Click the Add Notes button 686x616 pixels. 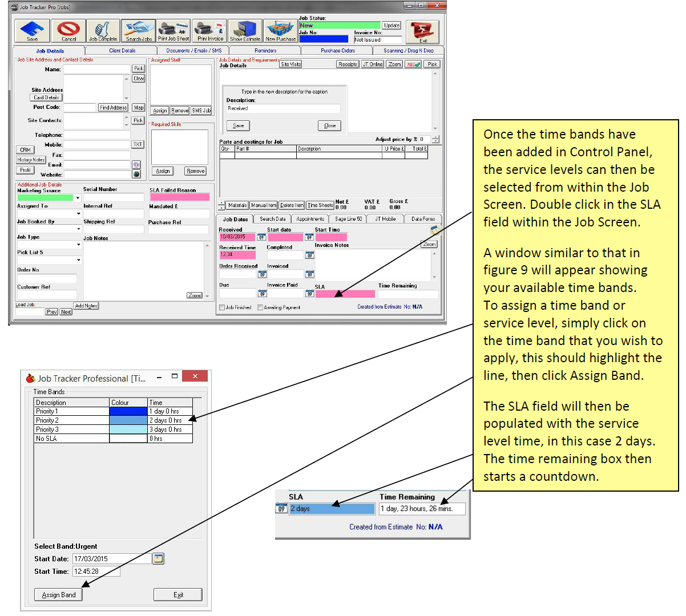[86, 306]
